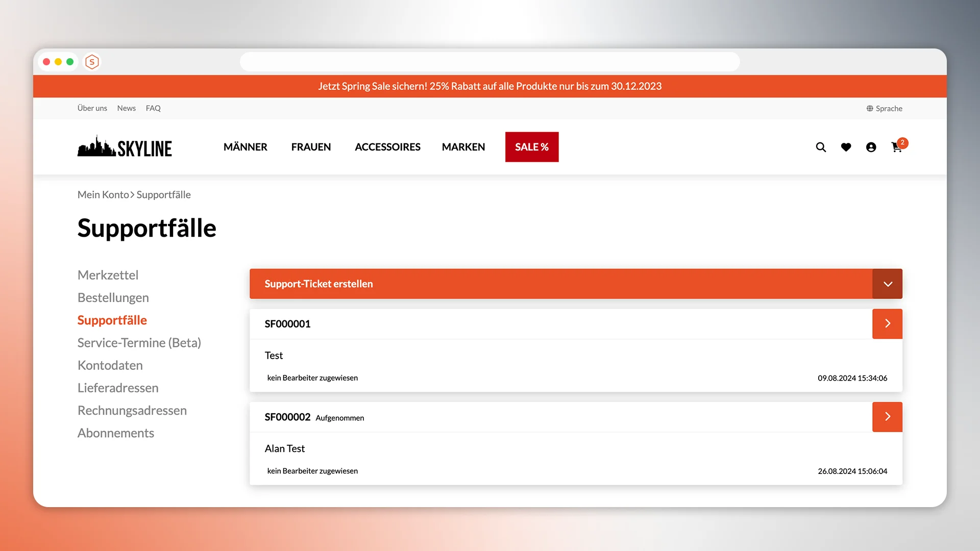Open the Sprache language selector
980x551 pixels.
888,108
